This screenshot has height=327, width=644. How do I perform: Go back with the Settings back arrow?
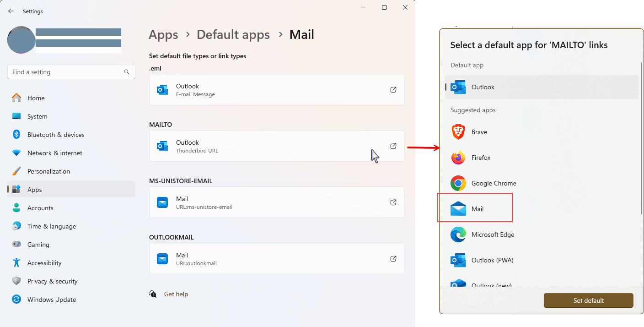pyautogui.click(x=11, y=11)
